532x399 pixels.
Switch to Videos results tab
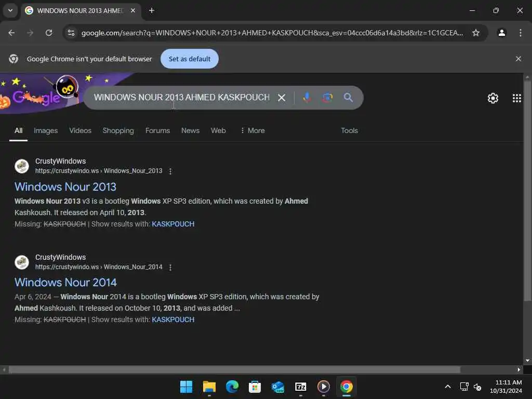point(80,130)
